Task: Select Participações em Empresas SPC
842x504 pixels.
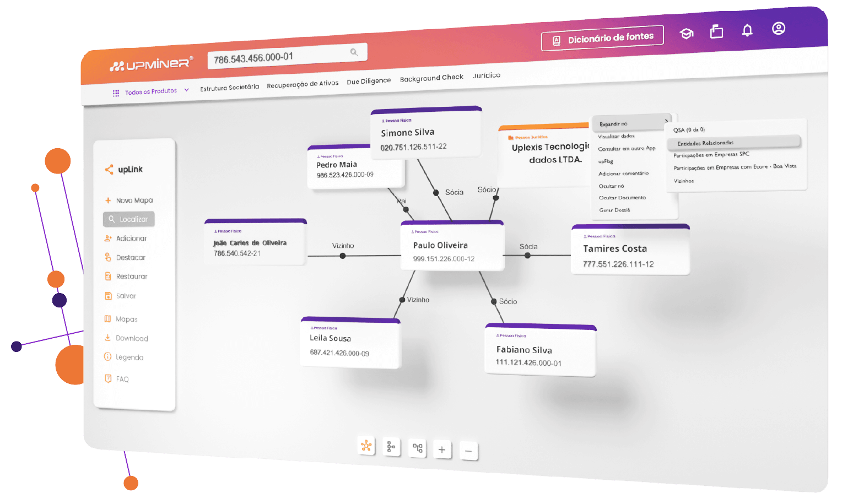Action: [711, 155]
